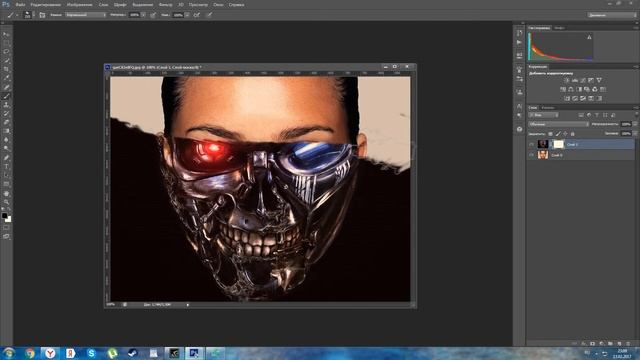
Task: Select the Rectangular Marquee tool
Action: (6, 43)
